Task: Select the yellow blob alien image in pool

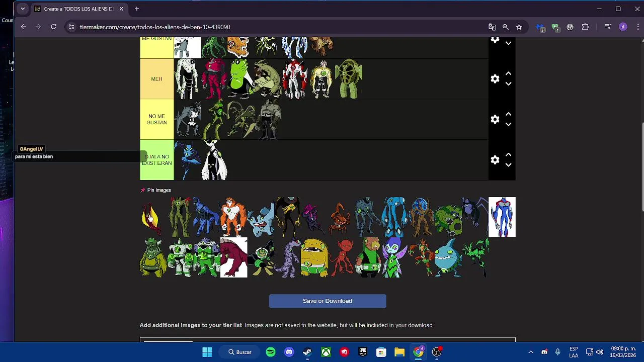Action: [x=314, y=257]
